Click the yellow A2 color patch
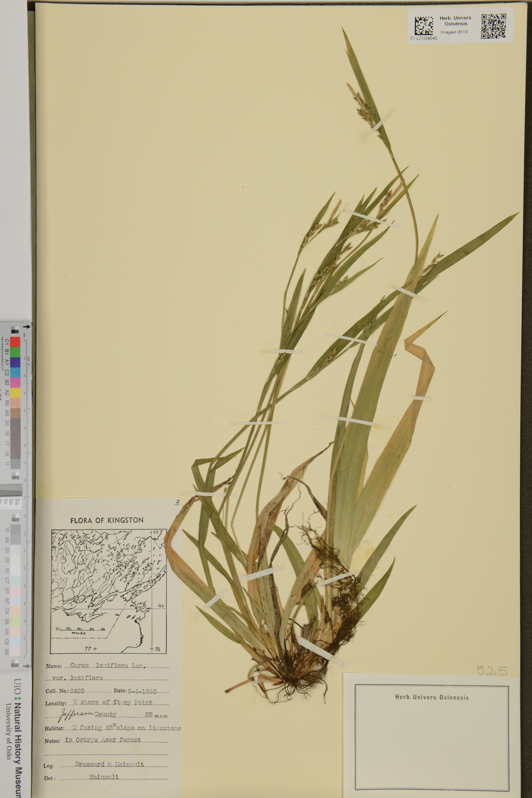 coord(15,393)
